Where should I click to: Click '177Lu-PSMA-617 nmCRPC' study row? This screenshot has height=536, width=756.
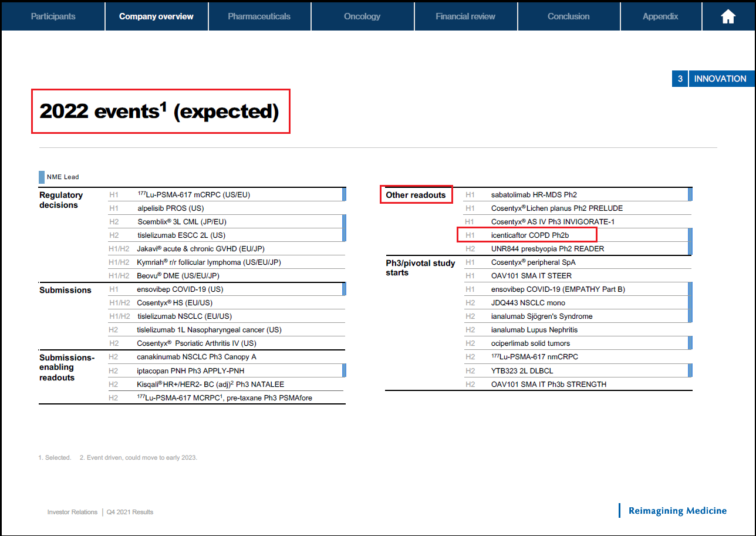[x=578, y=356]
